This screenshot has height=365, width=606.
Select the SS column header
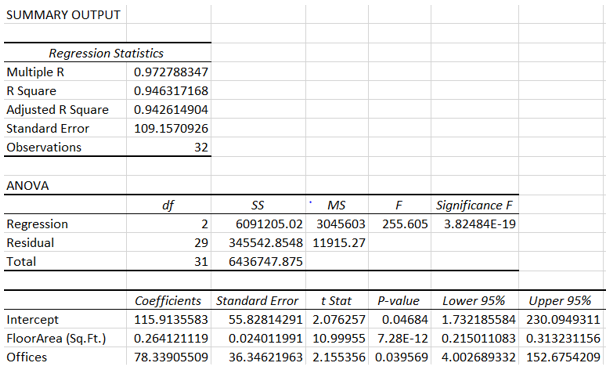(258, 205)
